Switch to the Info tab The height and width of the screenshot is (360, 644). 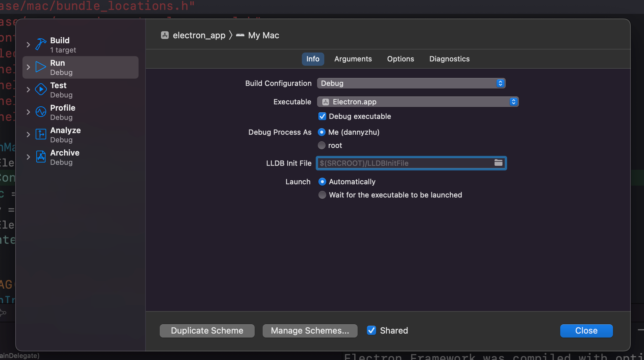(313, 59)
